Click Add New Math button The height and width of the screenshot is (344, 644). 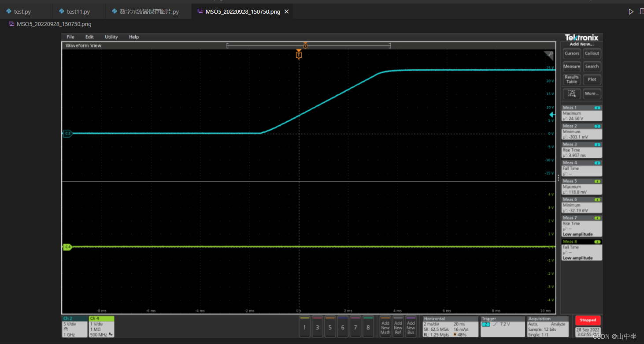[385, 327]
